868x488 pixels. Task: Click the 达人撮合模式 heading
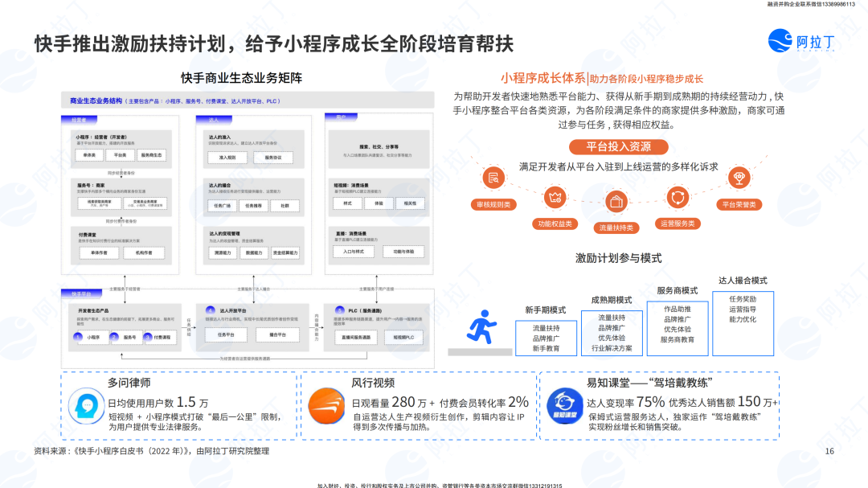click(743, 281)
